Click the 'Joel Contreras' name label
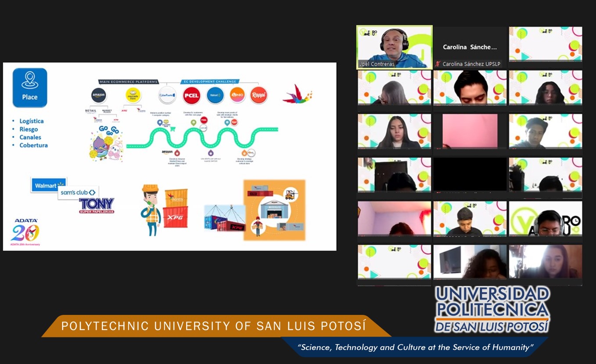The image size is (596, 364). click(377, 64)
